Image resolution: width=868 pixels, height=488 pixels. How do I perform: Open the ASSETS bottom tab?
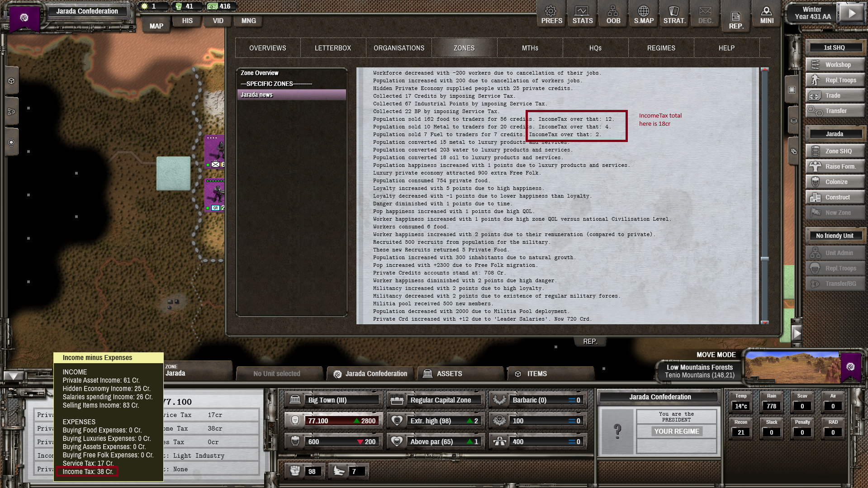(460, 374)
